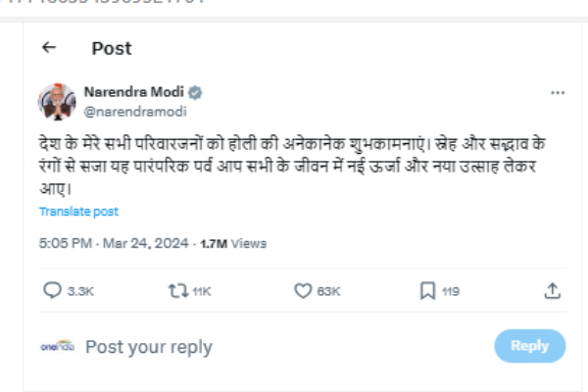Click the 1.7M Views count

[232, 243]
